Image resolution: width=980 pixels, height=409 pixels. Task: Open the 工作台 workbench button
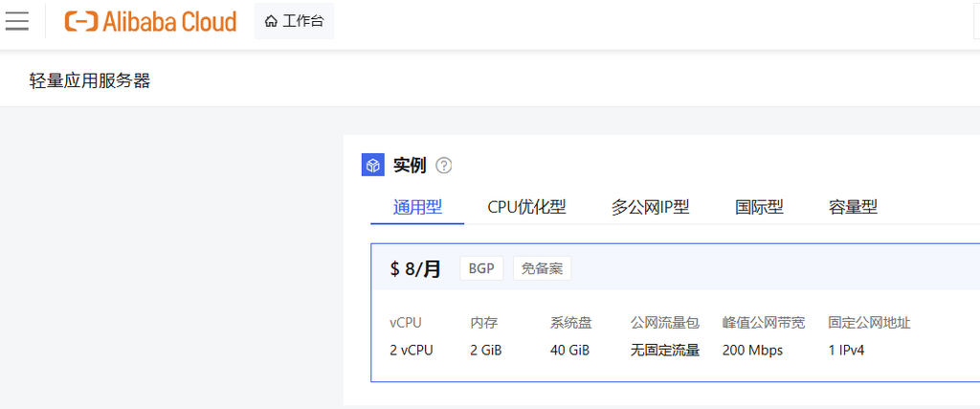pos(294,21)
